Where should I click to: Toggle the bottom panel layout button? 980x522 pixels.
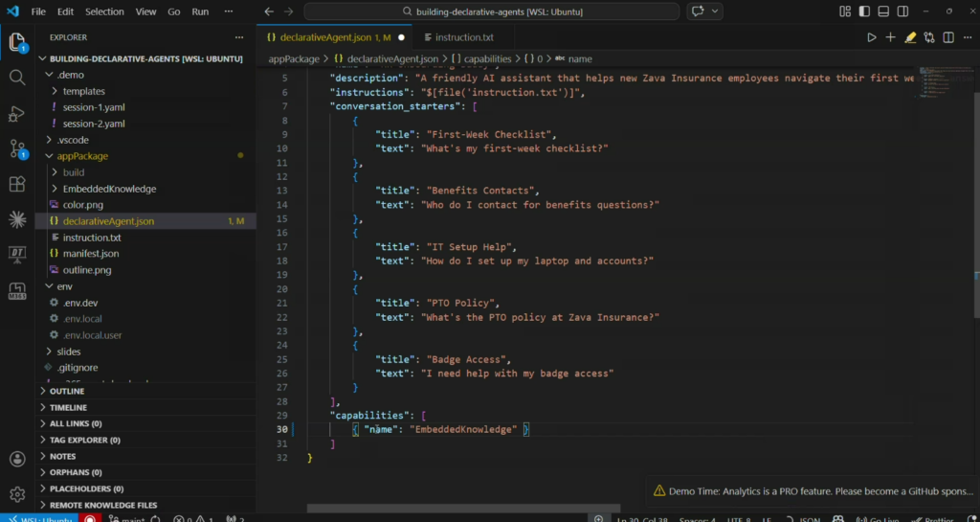(885, 11)
